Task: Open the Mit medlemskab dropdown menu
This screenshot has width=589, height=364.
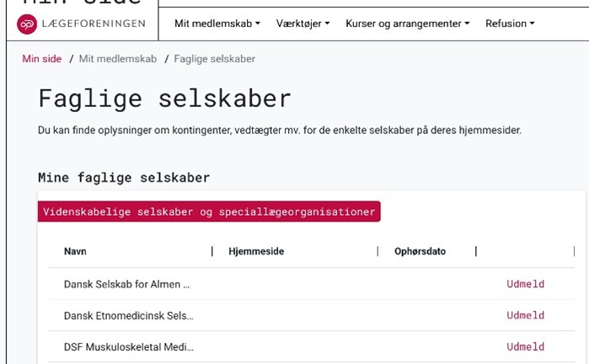Action: [217, 24]
